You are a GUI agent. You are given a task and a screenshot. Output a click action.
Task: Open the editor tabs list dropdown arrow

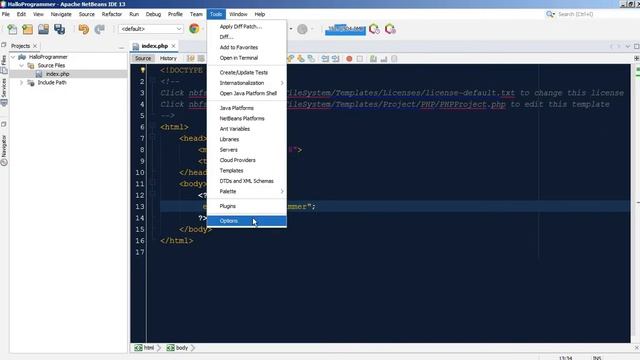coord(628,47)
